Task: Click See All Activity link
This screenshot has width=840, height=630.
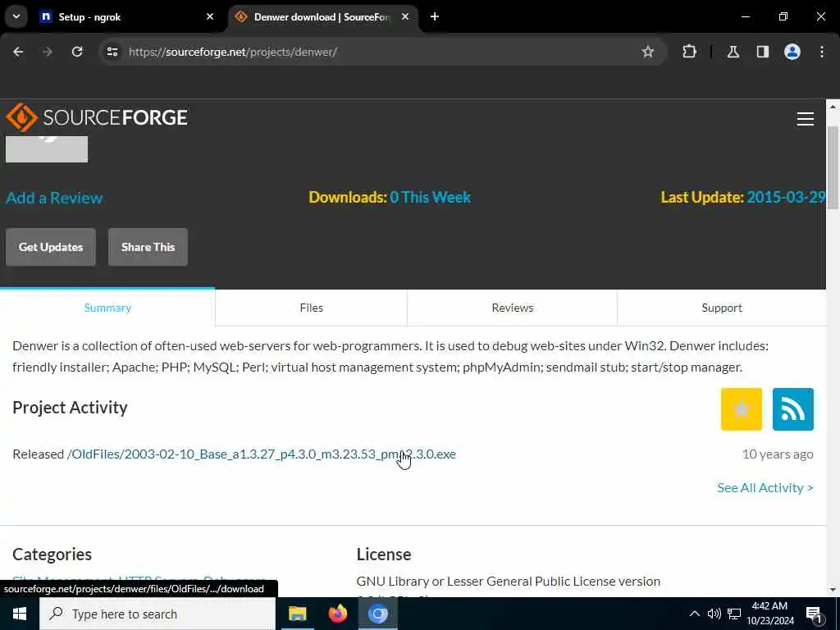Action: click(x=765, y=487)
